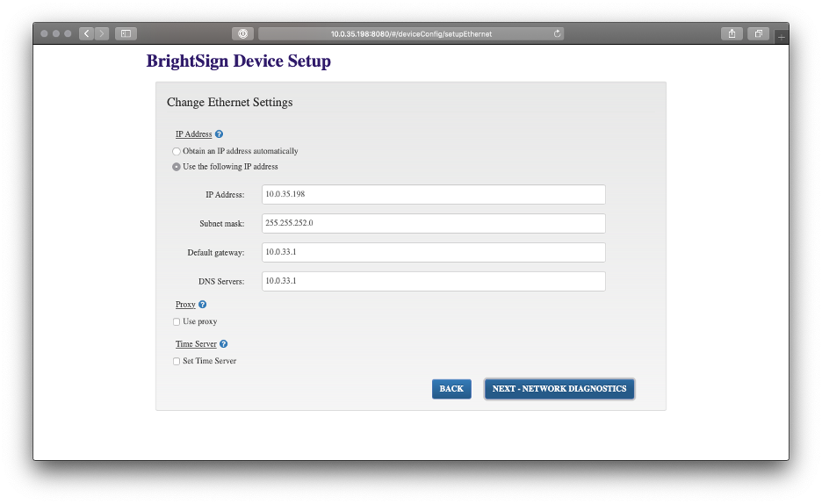
Task: Click the Subnet mask input field
Action: (x=434, y=223)
